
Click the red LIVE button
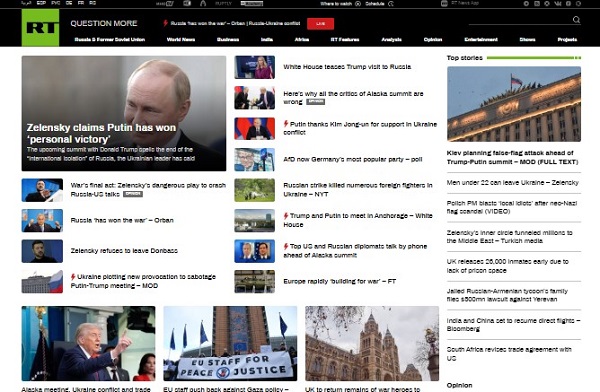[x=320, y=24]
